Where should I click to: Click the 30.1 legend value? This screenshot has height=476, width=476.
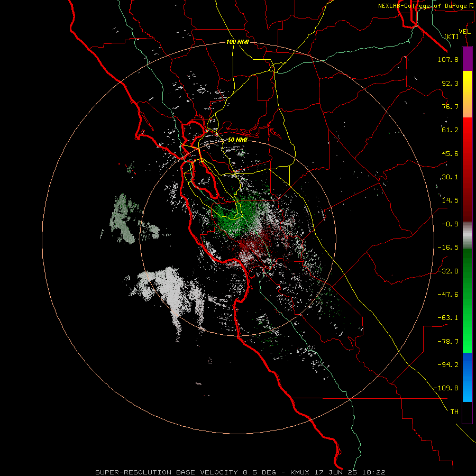450,177
